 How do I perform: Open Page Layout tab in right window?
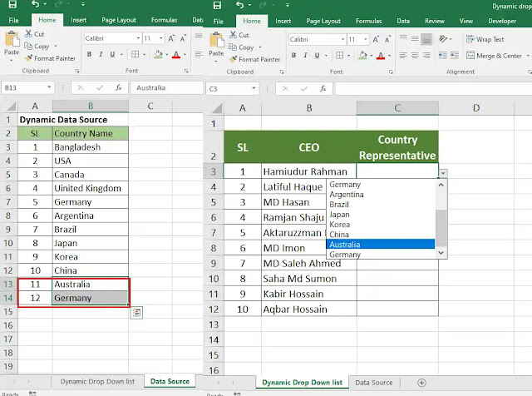pos(323,21)
